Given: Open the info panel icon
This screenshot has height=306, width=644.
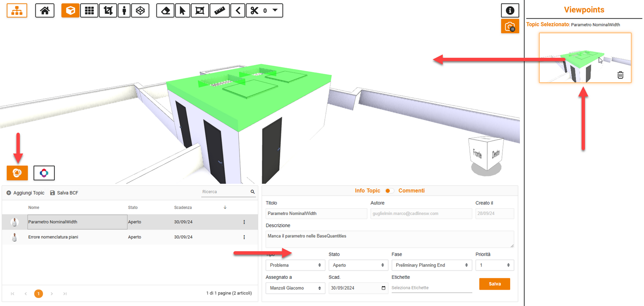Looking at the screenshot, I should click(510, 10).
